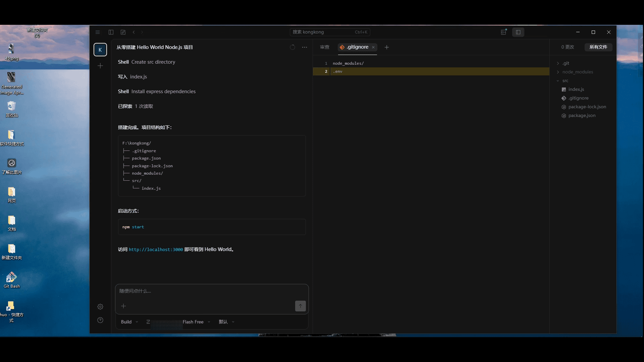The image size is (644, 362).
Task: Click the highlighted .env line
Action: tap(431, 71)
